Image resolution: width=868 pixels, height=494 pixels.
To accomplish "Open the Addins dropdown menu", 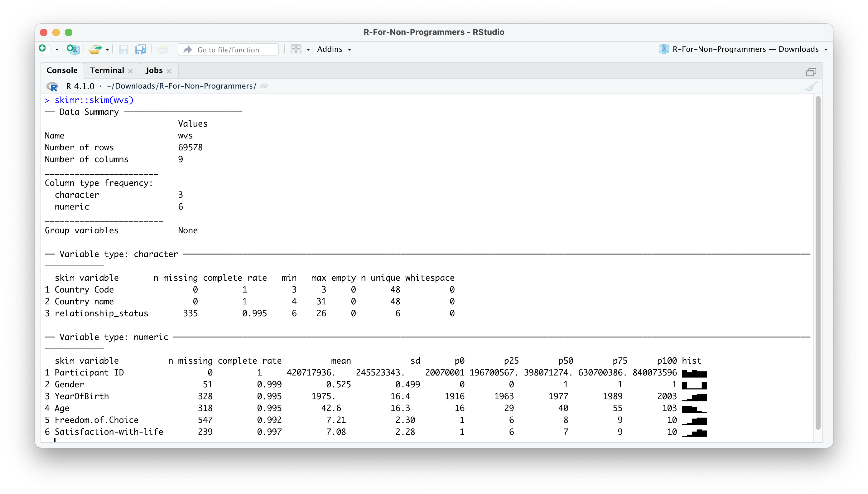I will click(x=334, y=50).
